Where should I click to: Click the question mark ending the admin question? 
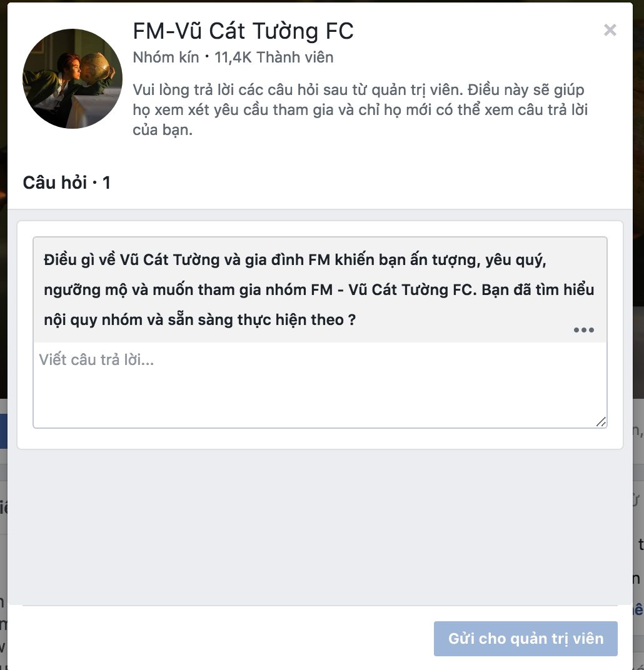(352, 320)
